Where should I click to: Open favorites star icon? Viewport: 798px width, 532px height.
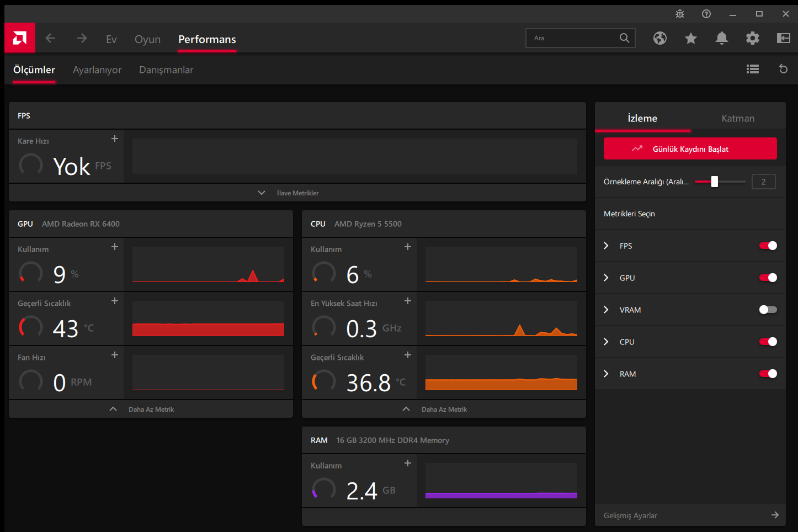click(691, 38)
